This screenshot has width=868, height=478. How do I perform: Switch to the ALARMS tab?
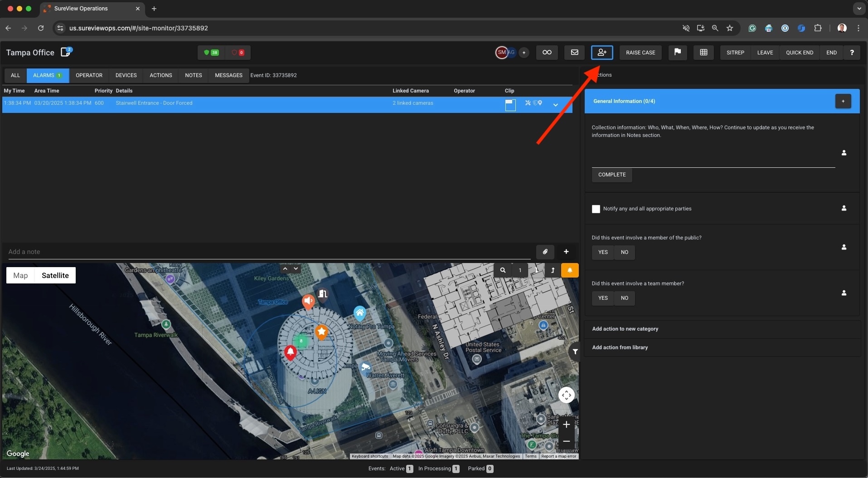[x=48, y=75]
